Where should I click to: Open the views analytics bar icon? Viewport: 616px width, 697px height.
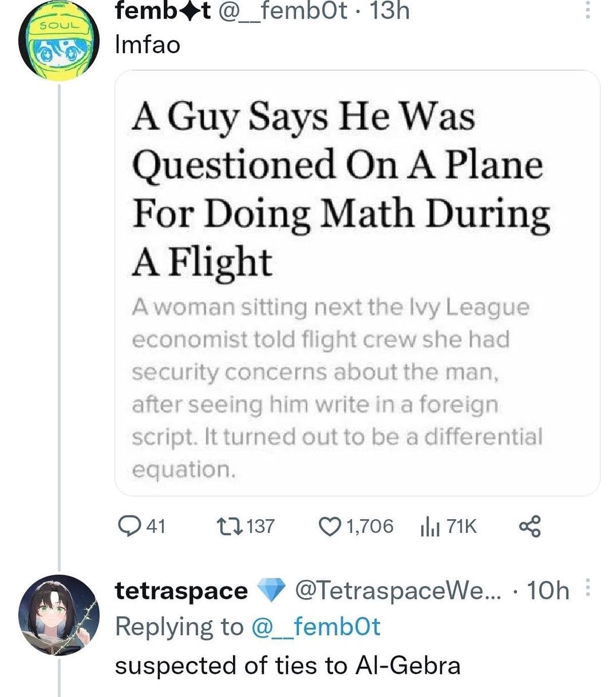pyautogui.click(x=430, y=527)
